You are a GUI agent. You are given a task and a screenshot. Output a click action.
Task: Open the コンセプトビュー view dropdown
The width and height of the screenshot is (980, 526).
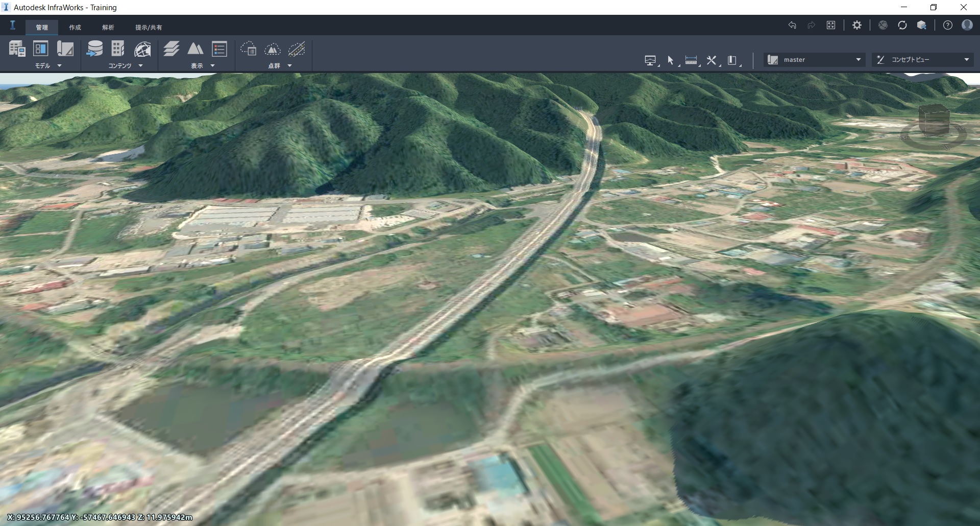923,60
